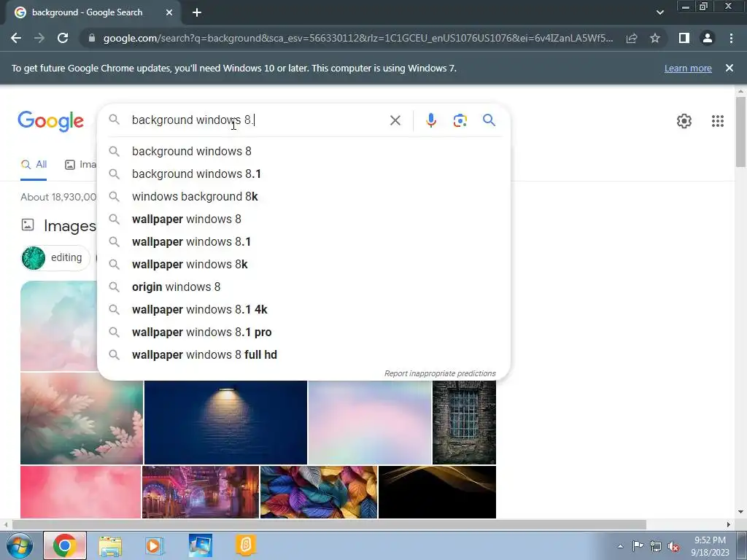747x560 pixels.
Task: Go back to the previous page
Action: (16, 38)
